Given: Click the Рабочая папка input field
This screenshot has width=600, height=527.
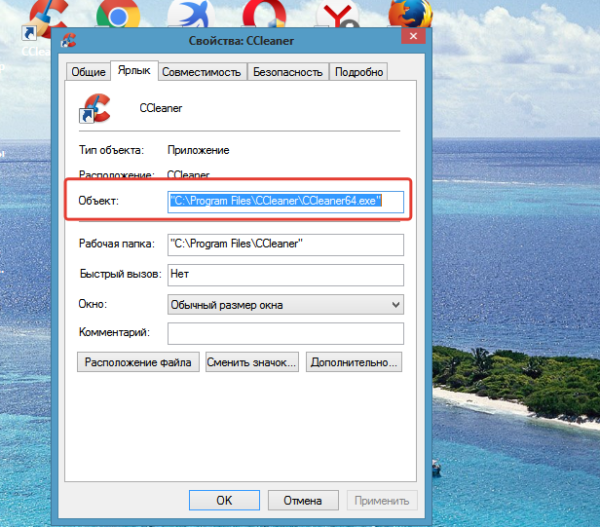Looking at the screenshot, I should pyautogui.click(x=285, y=245).
